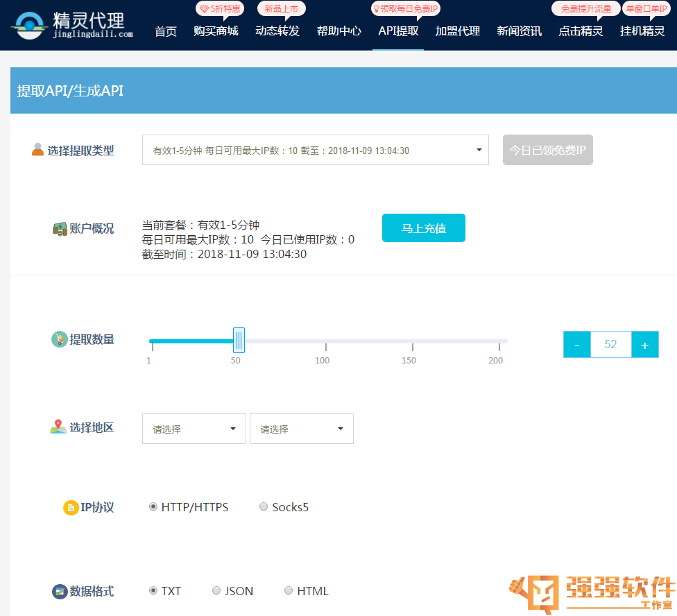677x616 pixels.
Task: Open the first 请选择 region dropdown
Action: click(x=194, y=429)
